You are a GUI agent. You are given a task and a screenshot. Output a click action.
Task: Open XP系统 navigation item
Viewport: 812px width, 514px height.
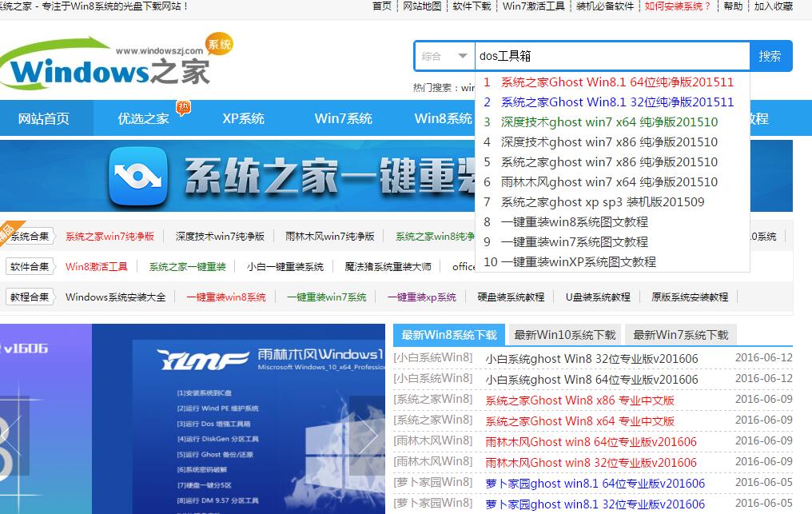[x=244, y=118]
